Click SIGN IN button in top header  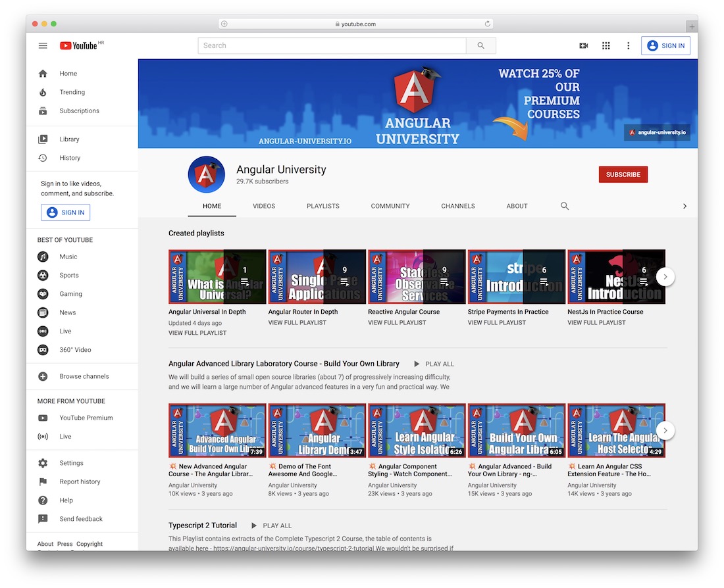click(x=665, y=45)
